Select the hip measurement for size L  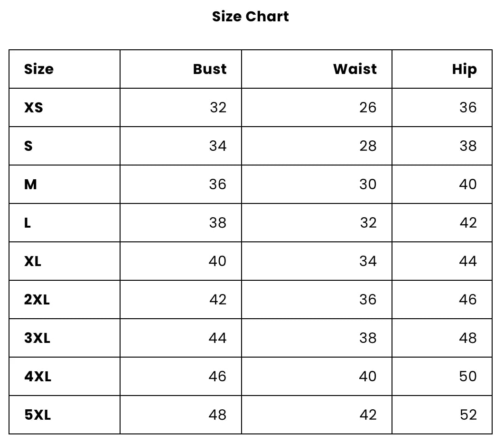[468, 223]
